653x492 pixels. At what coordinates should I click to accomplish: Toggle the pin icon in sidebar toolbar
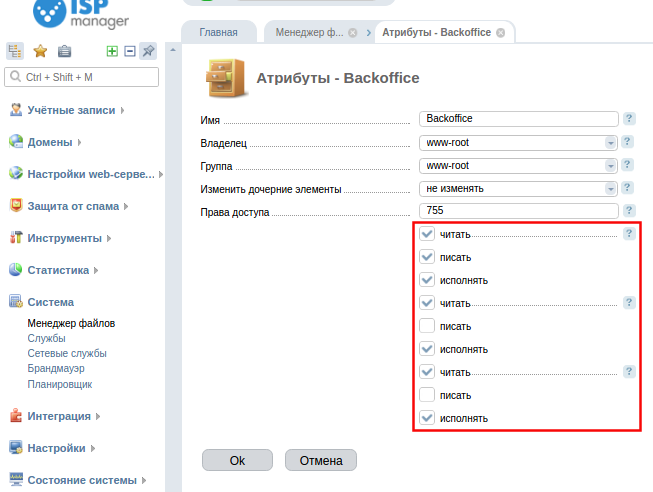148,51
